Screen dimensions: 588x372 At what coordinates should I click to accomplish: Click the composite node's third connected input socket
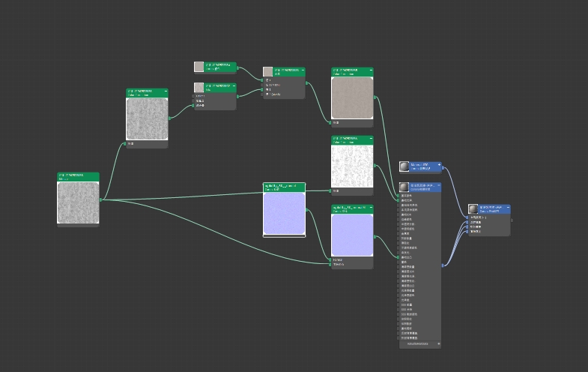(262, 90)
